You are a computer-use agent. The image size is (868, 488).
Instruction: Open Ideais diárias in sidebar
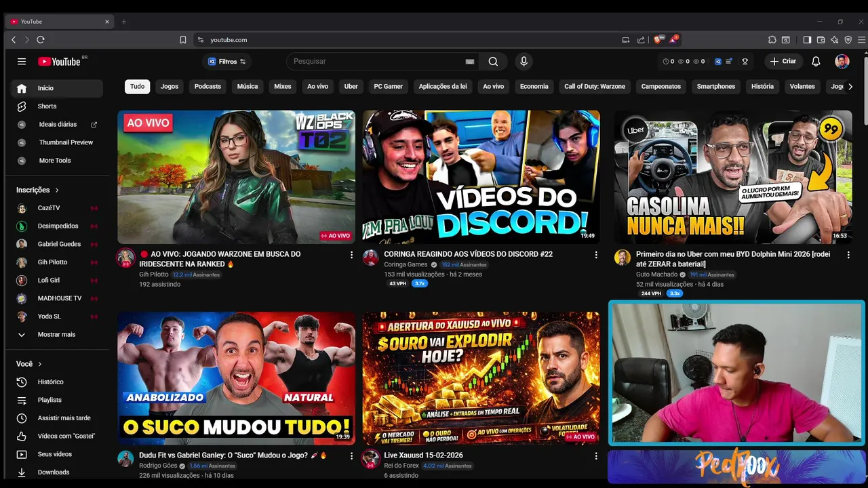coord(57,125)
